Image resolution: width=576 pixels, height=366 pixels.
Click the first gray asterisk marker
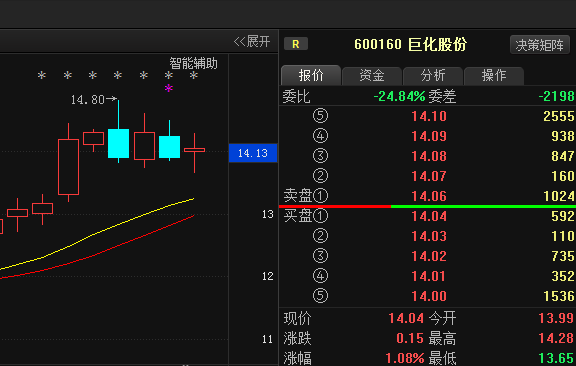tap(42, 75)
